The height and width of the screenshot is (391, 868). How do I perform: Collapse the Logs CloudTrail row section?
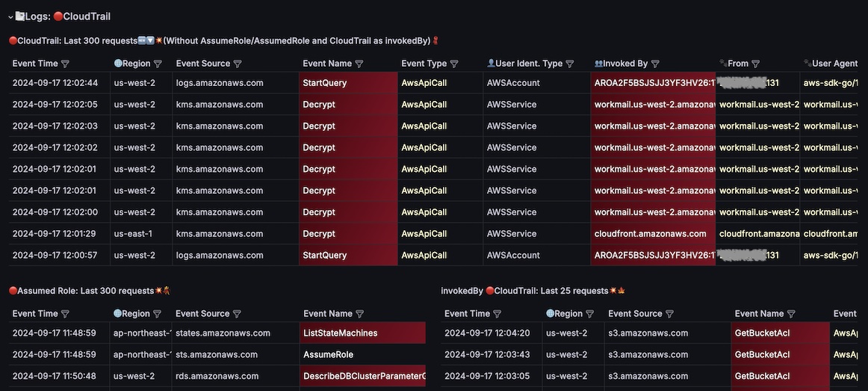tap(10, 16)
